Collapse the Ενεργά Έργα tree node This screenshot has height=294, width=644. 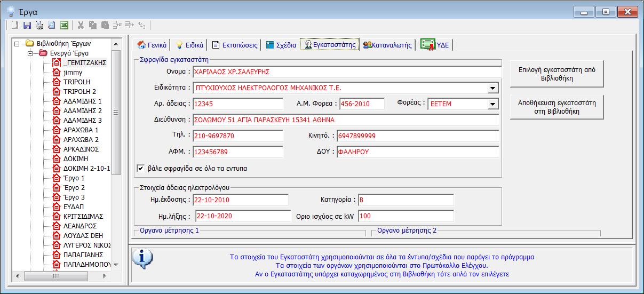coord(30,53)
